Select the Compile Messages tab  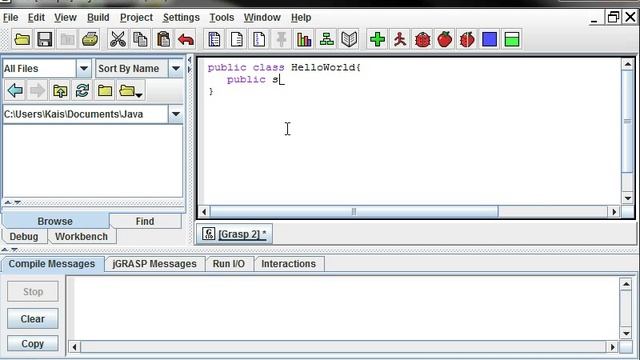pyautogui.click(x=52, y=264)
